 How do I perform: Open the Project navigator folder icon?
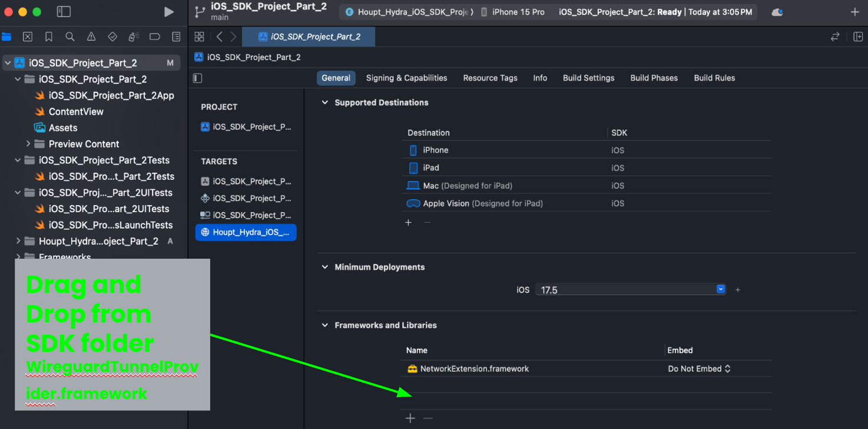pos(6,37)
